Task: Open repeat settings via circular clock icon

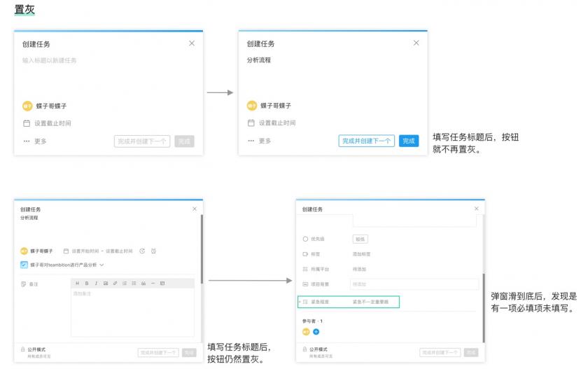Action: pos(142,251)
